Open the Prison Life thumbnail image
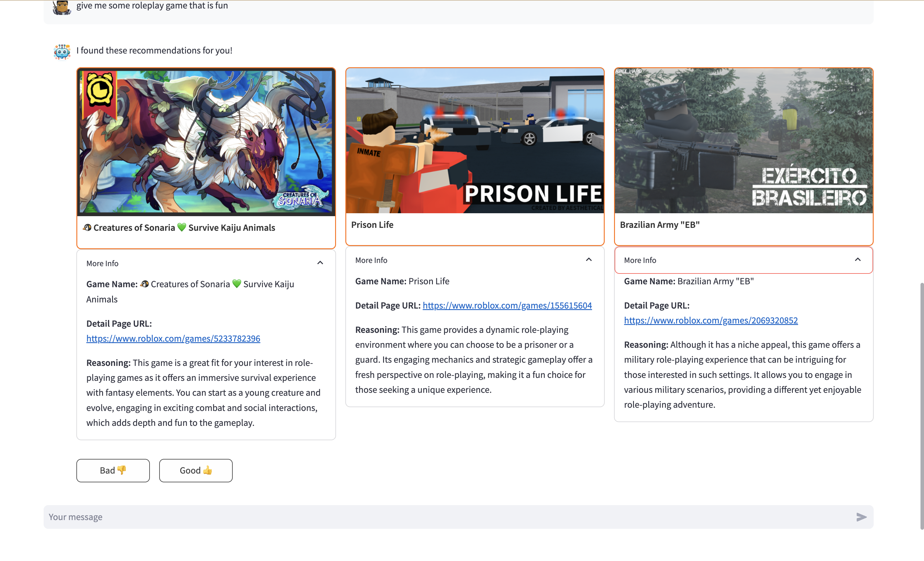 (x=475, y=140)
